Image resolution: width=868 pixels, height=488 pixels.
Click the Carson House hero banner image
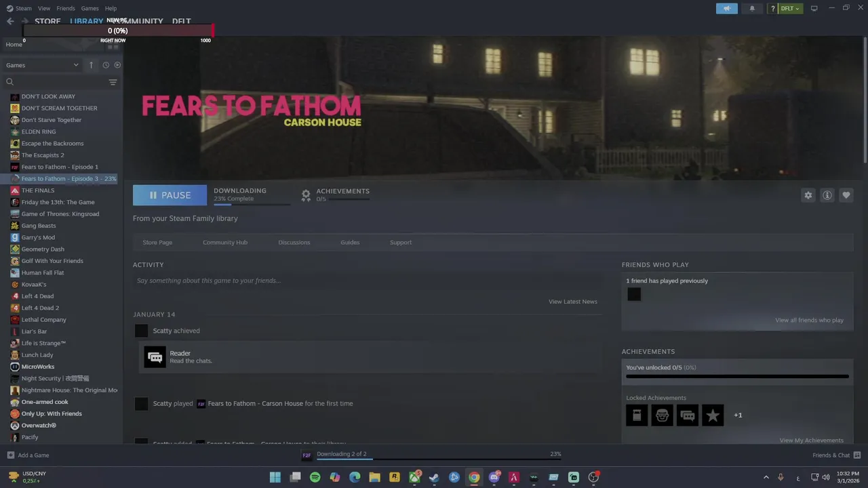pos(493,108)
